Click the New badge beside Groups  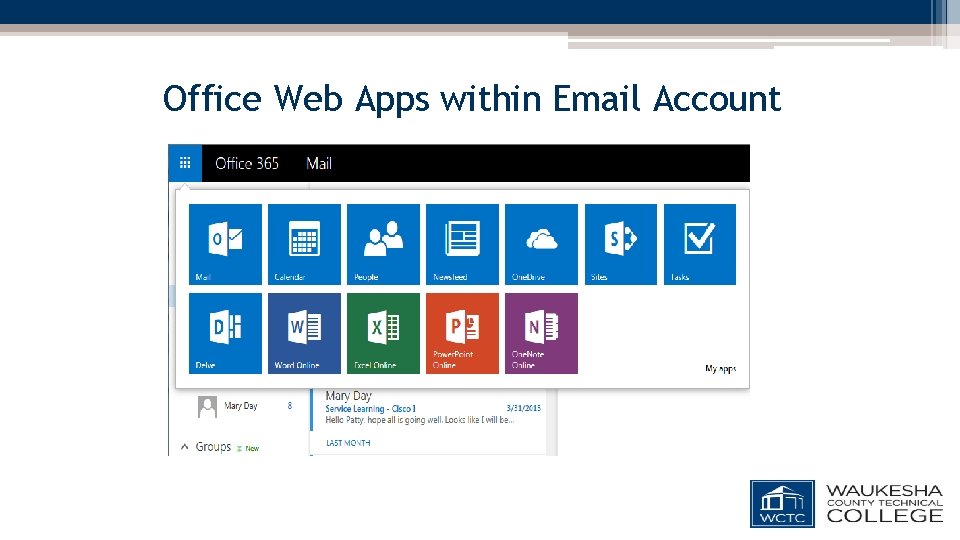[248, 448]
